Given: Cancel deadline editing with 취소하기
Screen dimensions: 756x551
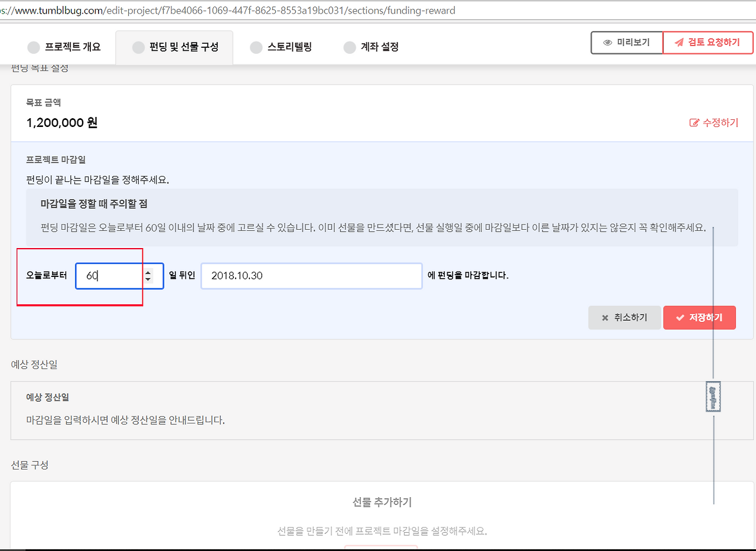Looking at the screenshot, I should (624, 318).
